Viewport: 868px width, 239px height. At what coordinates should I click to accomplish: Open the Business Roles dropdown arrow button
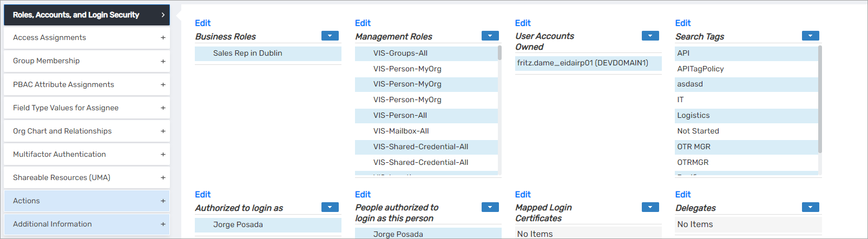pos(330,36)
